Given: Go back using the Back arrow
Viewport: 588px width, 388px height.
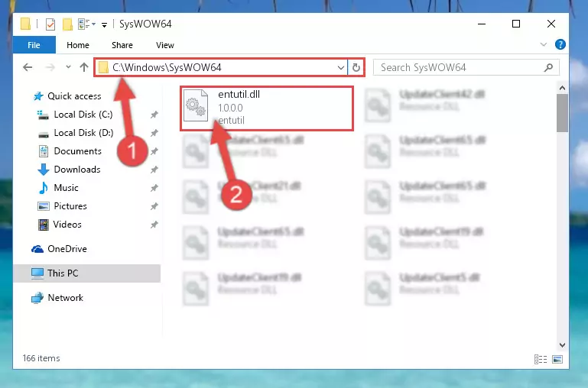Looking at the screenshot, I should coord(28,67).
